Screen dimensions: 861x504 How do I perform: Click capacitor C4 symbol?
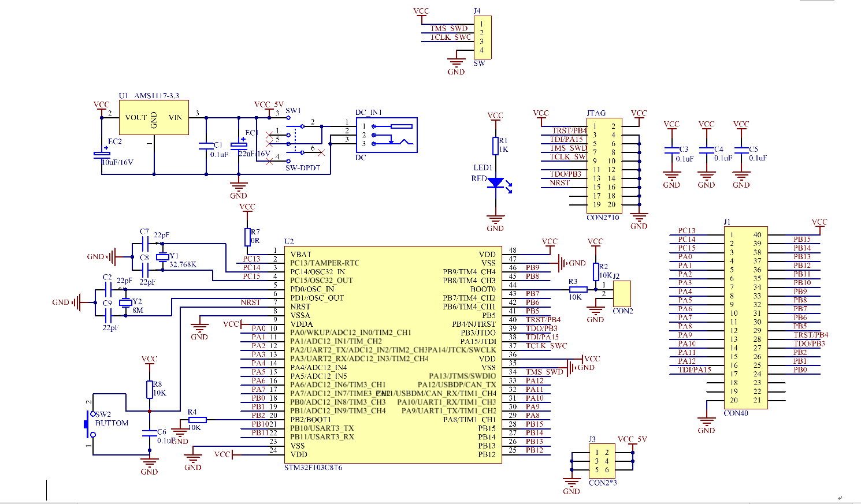[706, 150]
